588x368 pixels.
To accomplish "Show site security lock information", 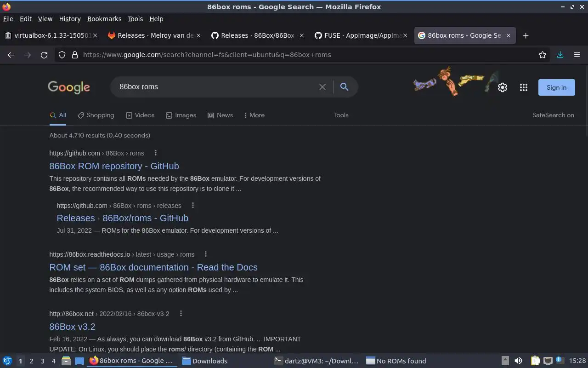I will pos(74,55).
